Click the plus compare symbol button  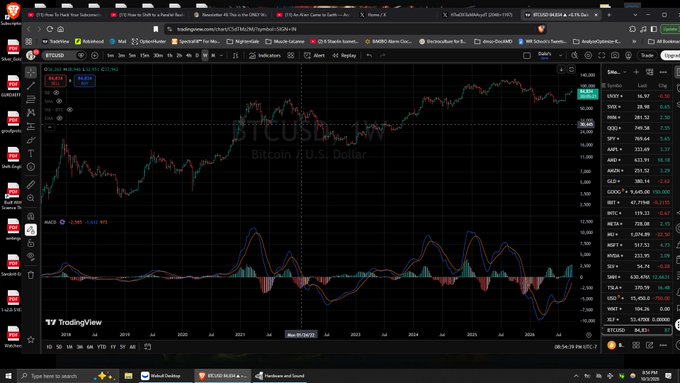coord(95,56)
